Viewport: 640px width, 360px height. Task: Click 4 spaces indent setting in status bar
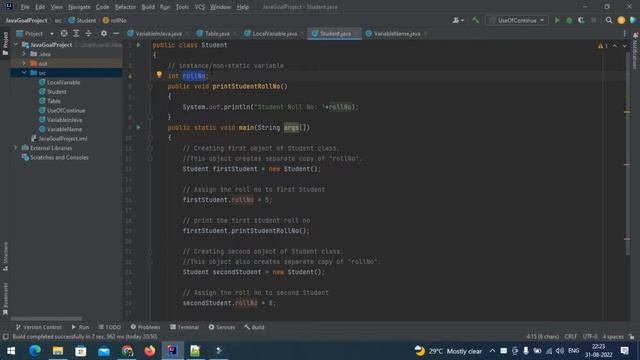(613, 337)
